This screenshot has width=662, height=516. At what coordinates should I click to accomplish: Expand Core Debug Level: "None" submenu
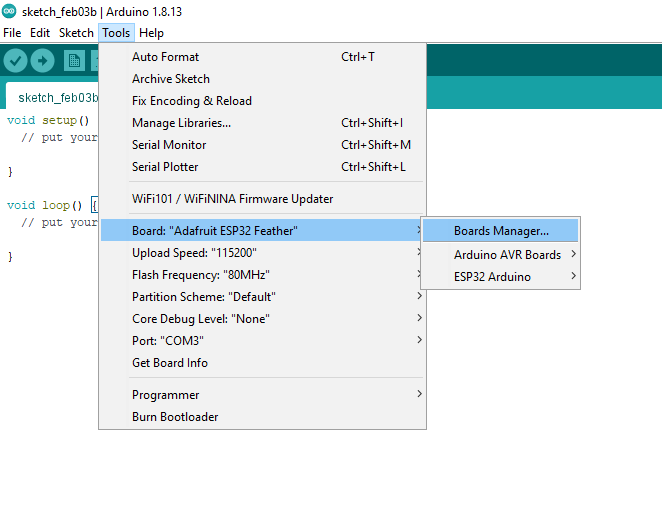(262, 319)
